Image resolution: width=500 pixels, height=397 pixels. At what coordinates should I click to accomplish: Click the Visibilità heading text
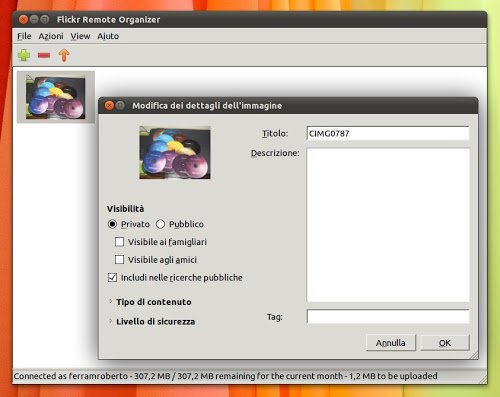click(125, 209)
